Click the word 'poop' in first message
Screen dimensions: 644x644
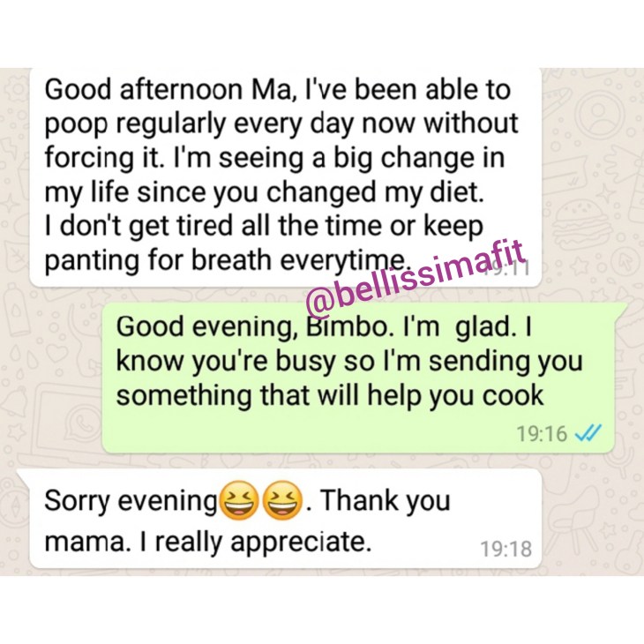(76, 125)
